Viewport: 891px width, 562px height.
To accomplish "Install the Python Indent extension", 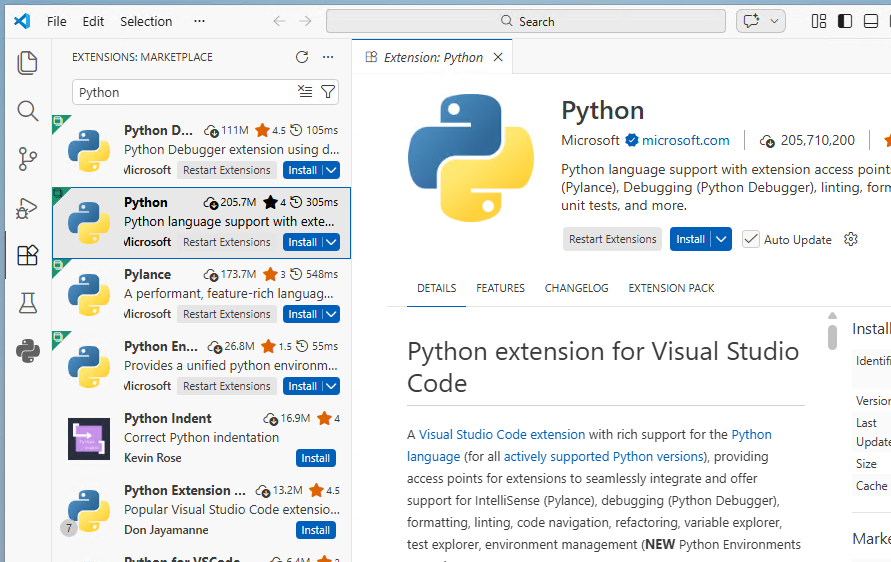I will pos(315,458).
